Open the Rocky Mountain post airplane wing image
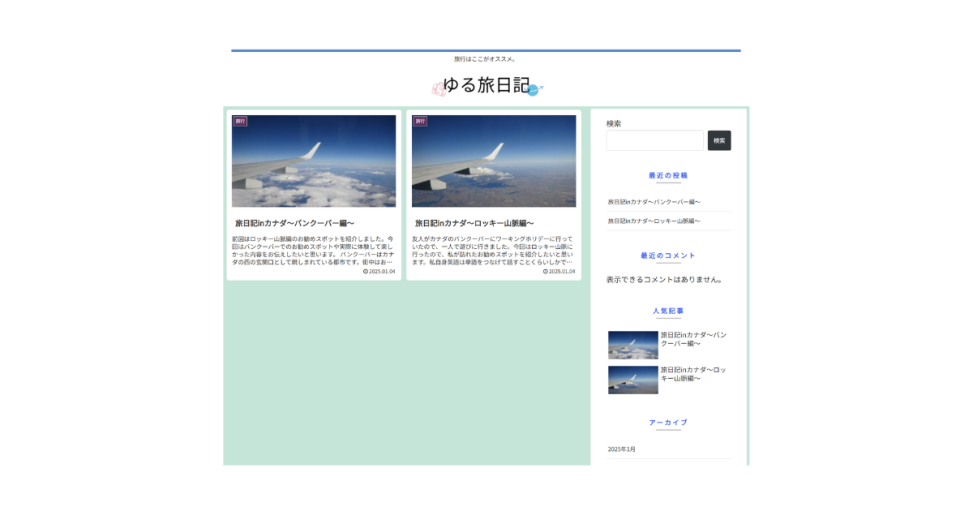 pyautogui.click(x=493, y=161)
